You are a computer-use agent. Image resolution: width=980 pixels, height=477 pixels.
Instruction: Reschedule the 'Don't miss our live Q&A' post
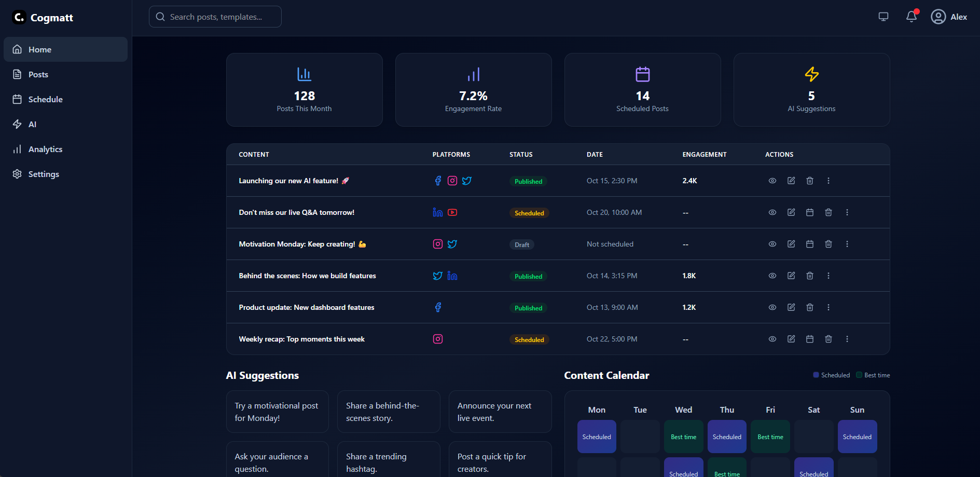coord(810,212)
